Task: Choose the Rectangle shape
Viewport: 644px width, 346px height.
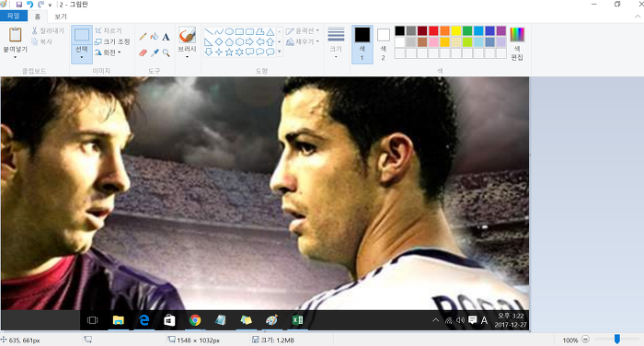Action: tap(239, 31)
